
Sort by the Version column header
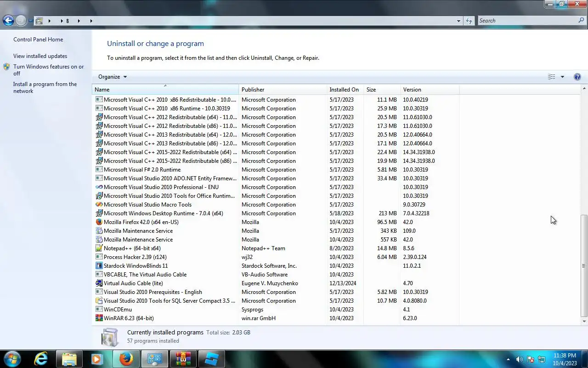coord(430,90)
